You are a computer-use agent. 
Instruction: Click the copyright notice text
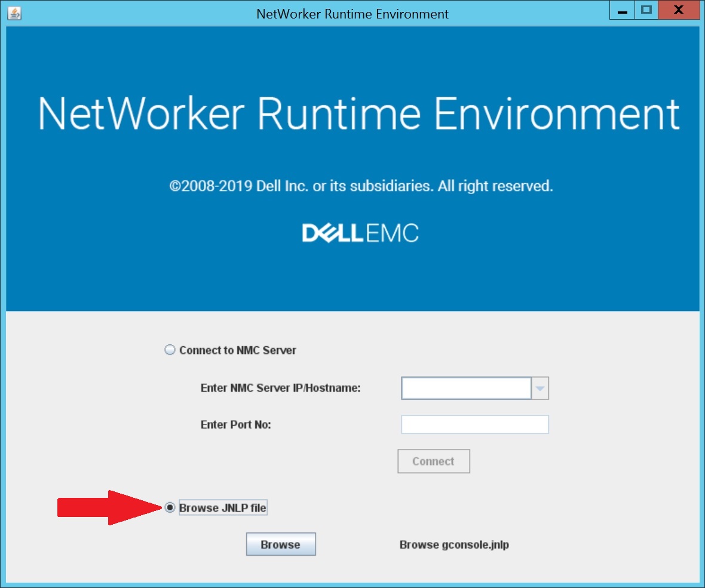tap(360, 185)
